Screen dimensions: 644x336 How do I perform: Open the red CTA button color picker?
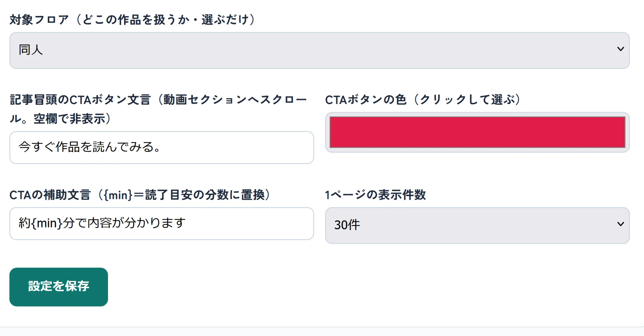(x=477, y=132)
